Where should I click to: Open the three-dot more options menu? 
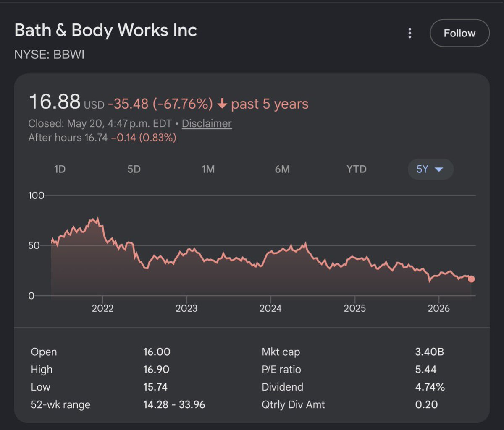[x=410, y=34]
